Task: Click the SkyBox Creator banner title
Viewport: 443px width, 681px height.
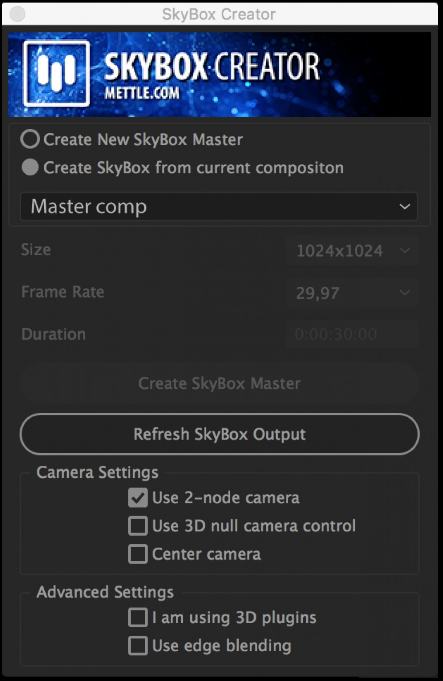Action: click(212, 66)
